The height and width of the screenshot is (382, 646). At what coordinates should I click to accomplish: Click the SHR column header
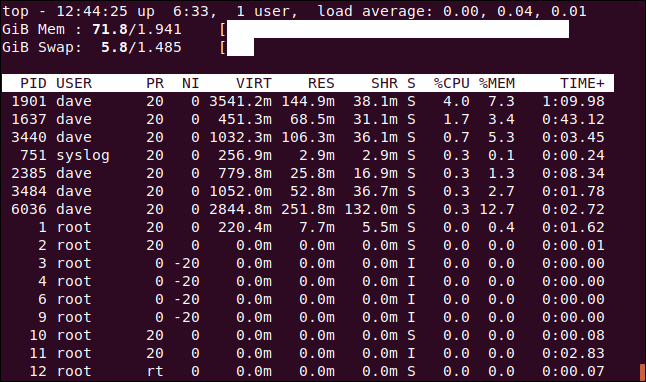(x=384, y=84)
